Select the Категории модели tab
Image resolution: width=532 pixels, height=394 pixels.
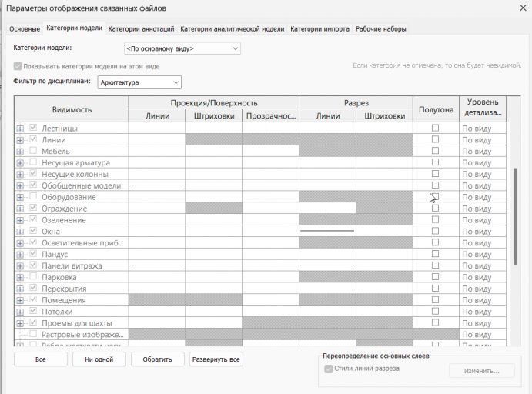pos(75,28)
